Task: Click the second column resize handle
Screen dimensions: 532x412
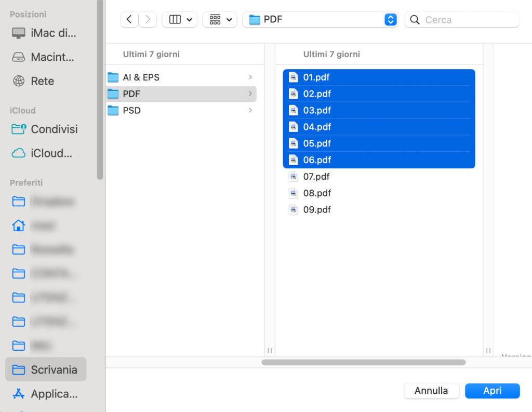Action: [x=488, y=351]
